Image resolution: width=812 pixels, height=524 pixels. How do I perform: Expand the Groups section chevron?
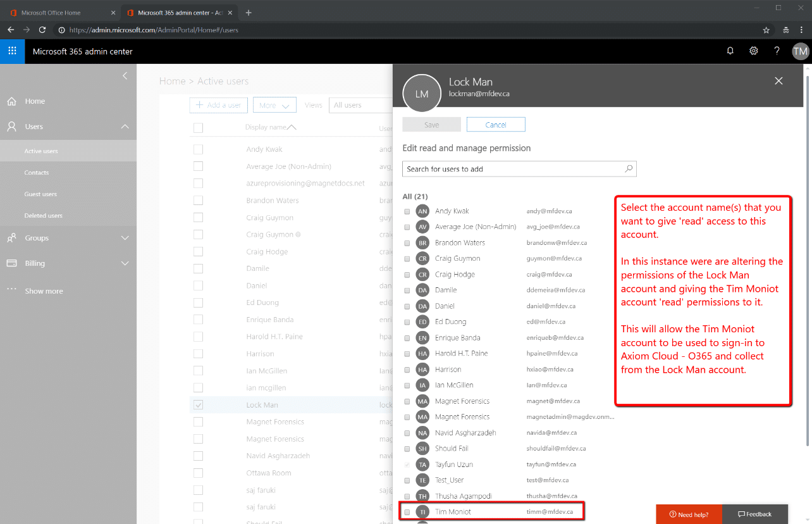pos(125,238)
